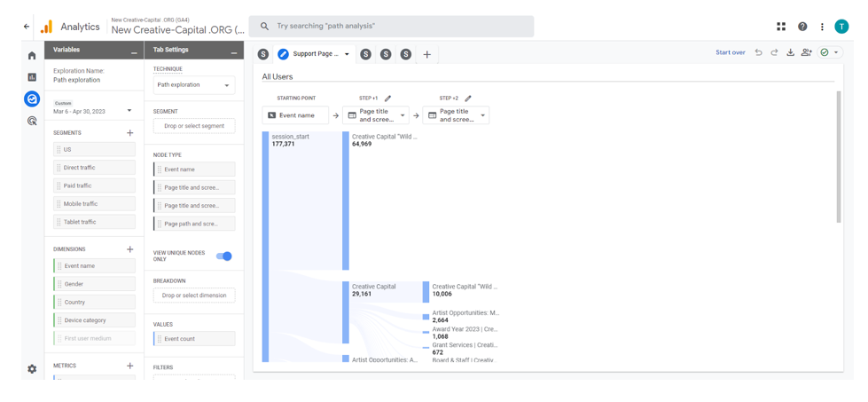The image size is (868, 402).
Task: Open the Step +1 node type dropdown
Action: coord(376,115)
